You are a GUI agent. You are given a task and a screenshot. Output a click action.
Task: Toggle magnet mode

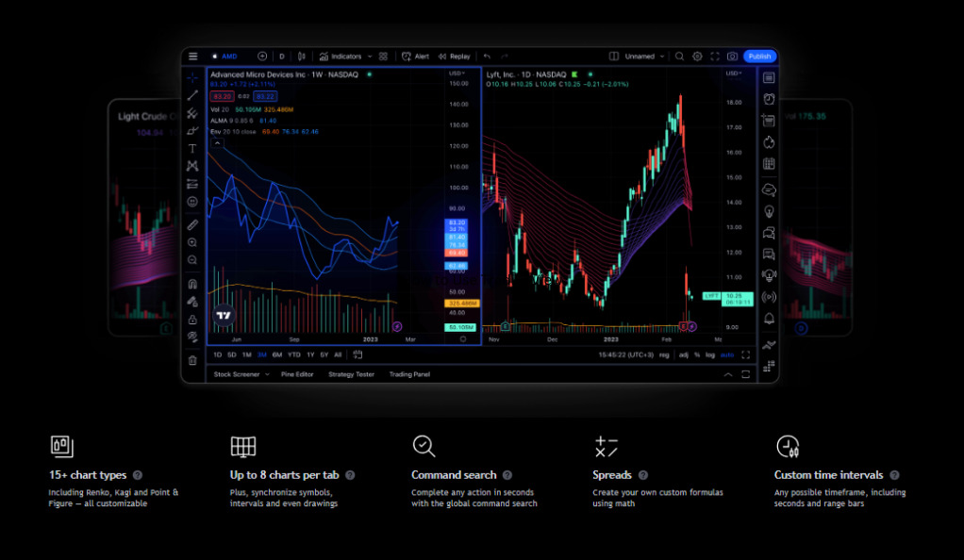click(192, 284)
